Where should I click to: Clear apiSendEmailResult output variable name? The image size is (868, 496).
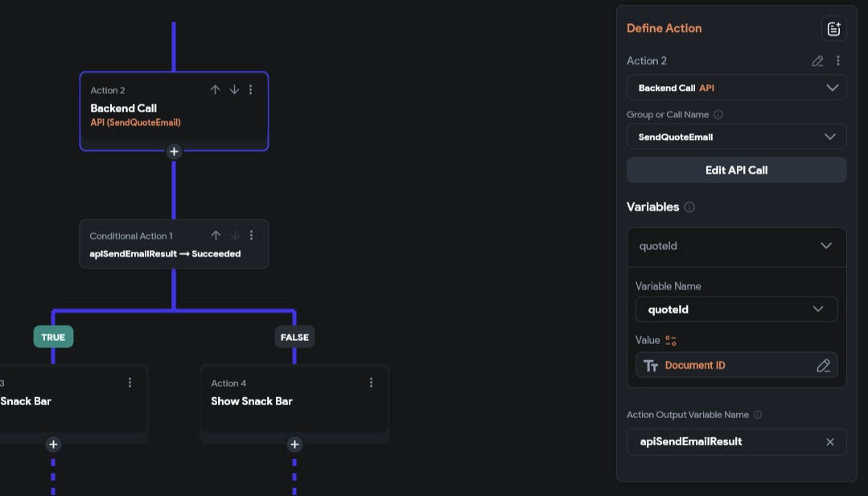830,442
